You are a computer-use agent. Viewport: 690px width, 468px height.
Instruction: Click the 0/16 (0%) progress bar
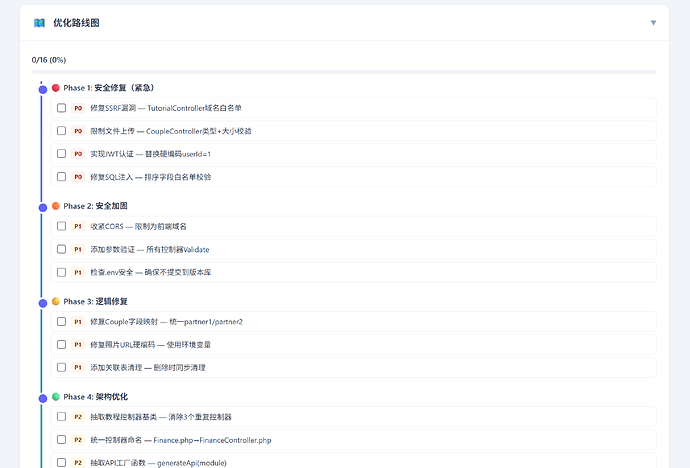point(344,72)
